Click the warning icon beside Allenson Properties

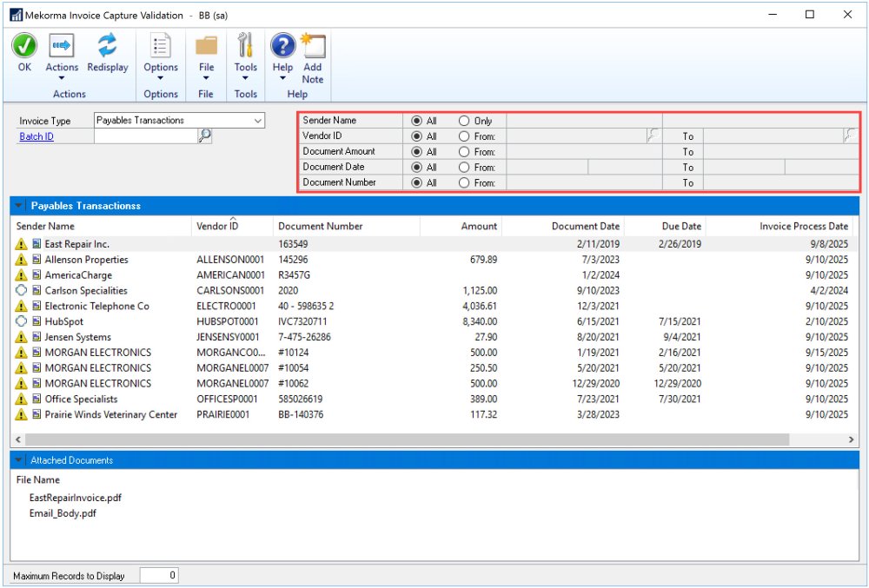point(21,260)
